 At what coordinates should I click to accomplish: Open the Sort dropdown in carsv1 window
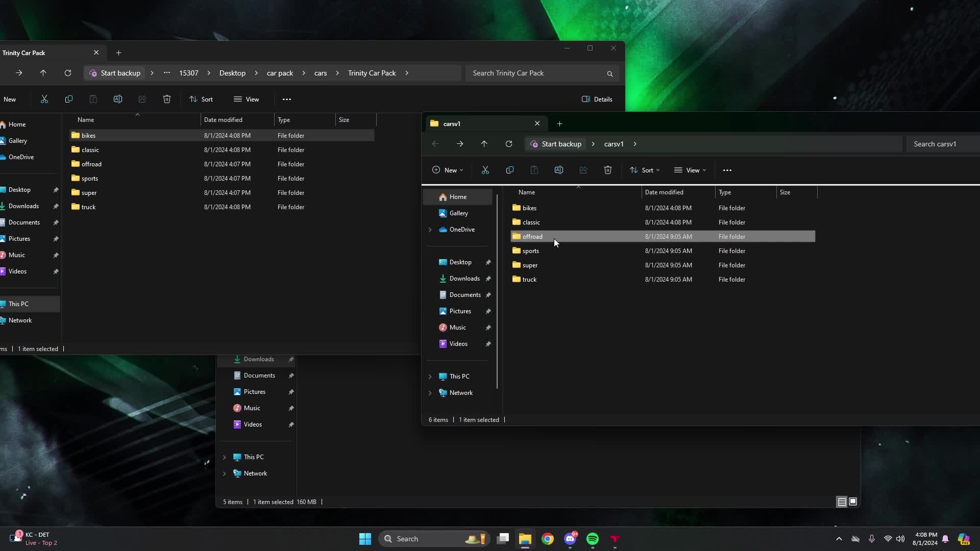coord(644,170)
